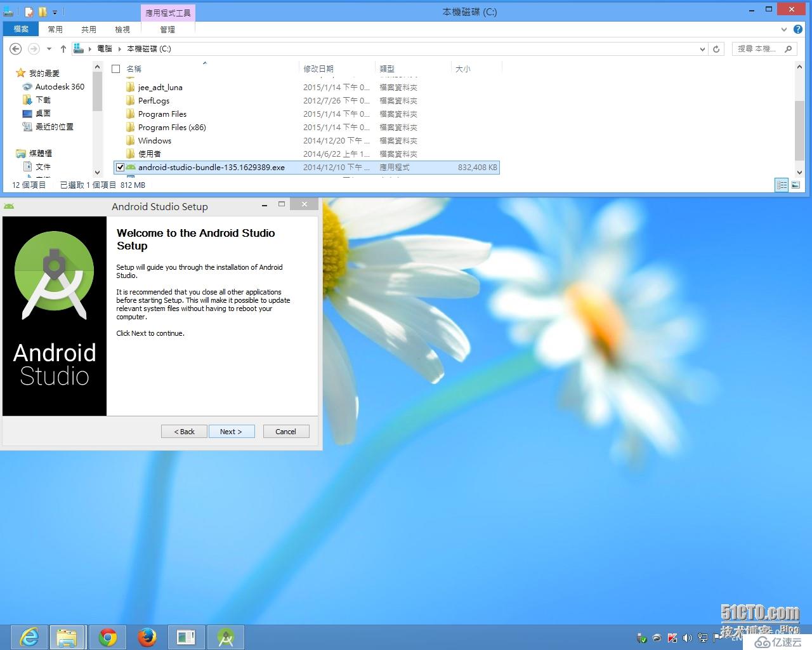Click the android-studio-bundle exe file icon

[x=131, y=167]
